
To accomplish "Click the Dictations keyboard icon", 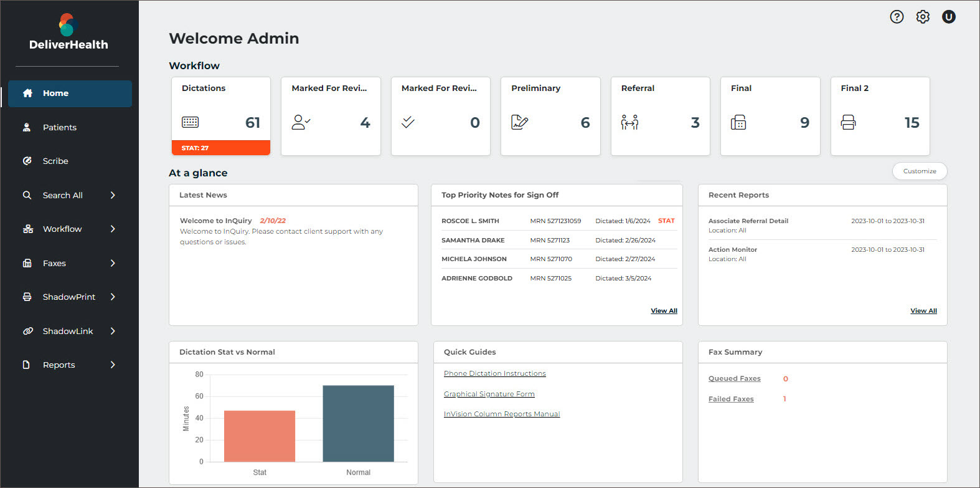I will tap(190, 122).
